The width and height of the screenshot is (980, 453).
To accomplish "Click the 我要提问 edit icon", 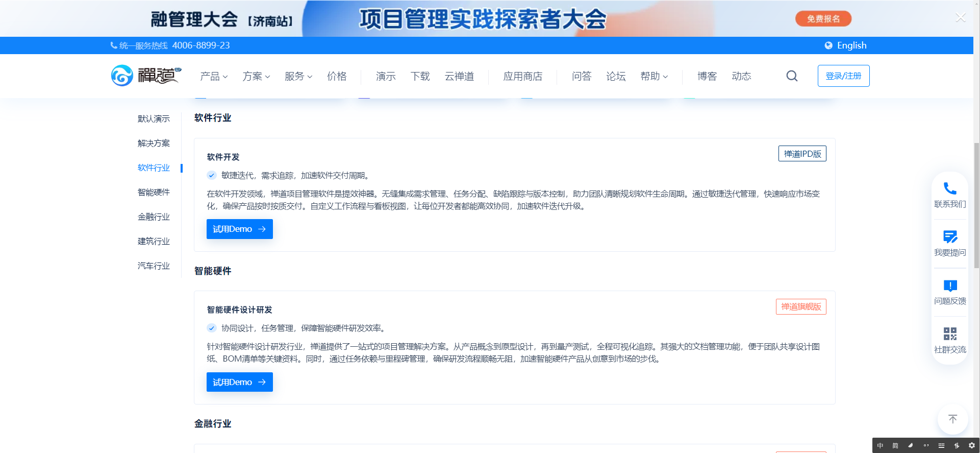I will coord(950,237).
